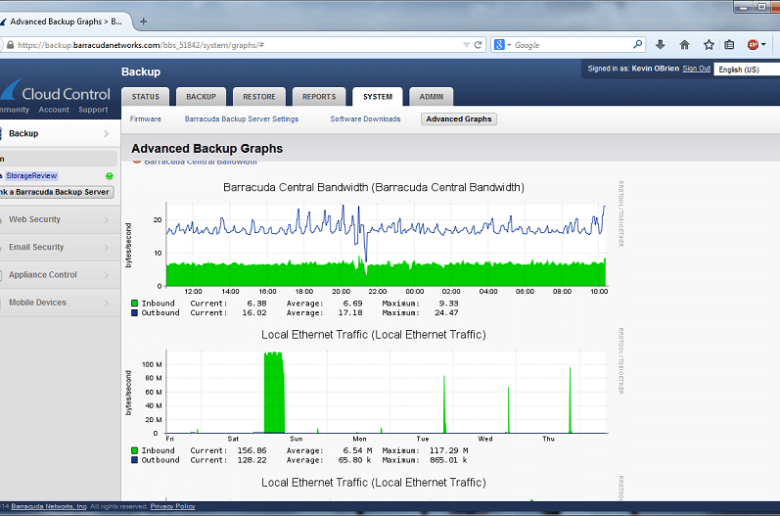Expand the Backup sidebar section chevron

pyautogui.click(x=106, y=133)
